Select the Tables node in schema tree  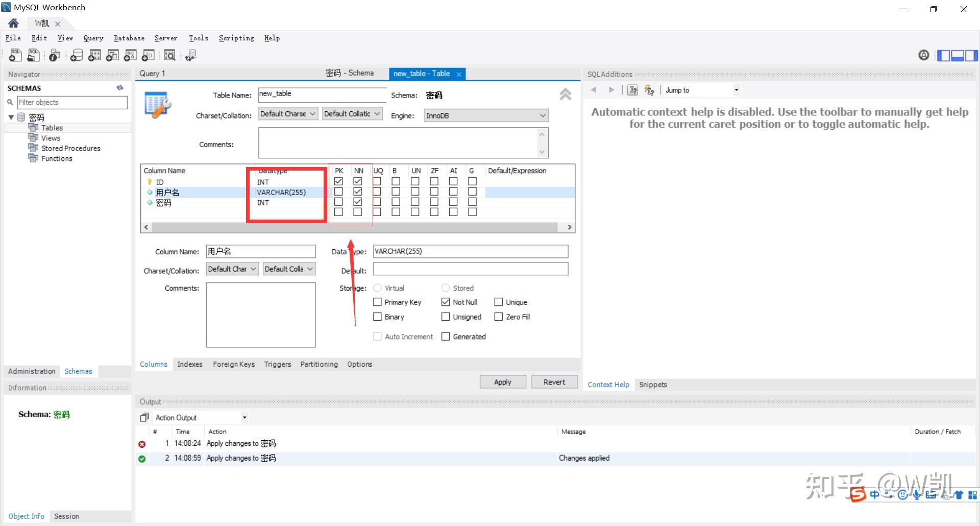pyautogui.click(x=52, y=128)
